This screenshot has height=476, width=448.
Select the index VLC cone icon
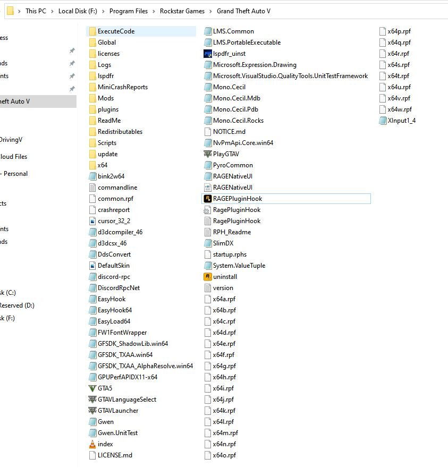pyautogui.click(x=92, y=444)
